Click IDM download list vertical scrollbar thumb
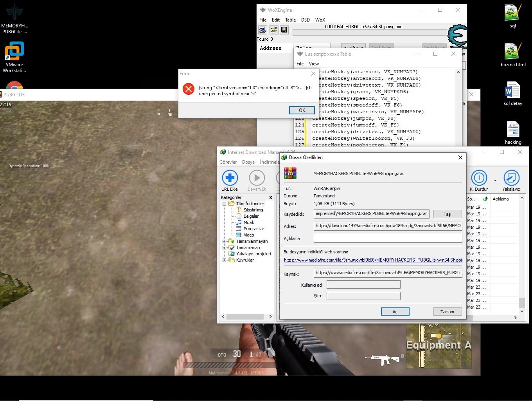This screenshot has width=532, height=401. click(x=522, y=303)
